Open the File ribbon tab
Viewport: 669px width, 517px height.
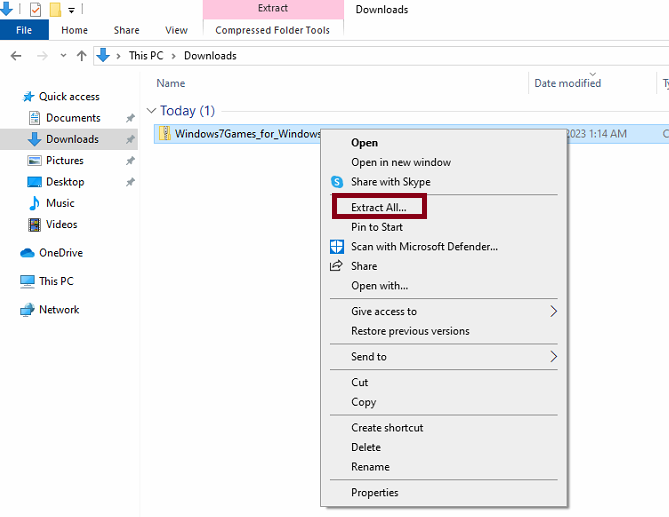(24, 30)
